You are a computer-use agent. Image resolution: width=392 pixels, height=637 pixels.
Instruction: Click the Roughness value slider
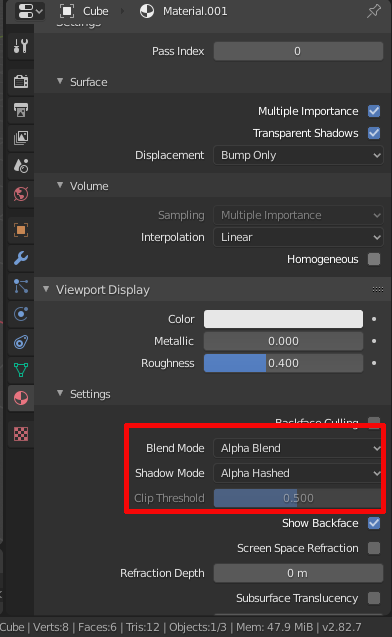[x=284, y=363]
